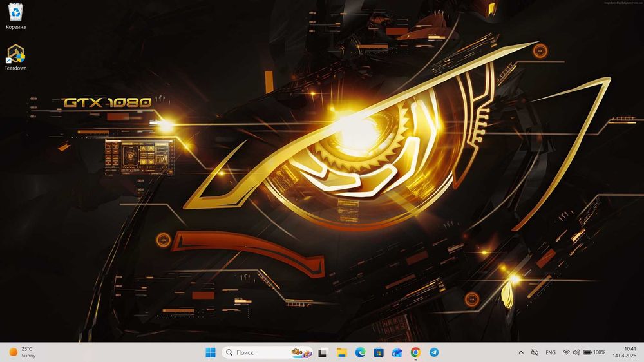644x362 pixels.
Task: Open the Outlook mail taskbar app
Action: pos(397,352)
